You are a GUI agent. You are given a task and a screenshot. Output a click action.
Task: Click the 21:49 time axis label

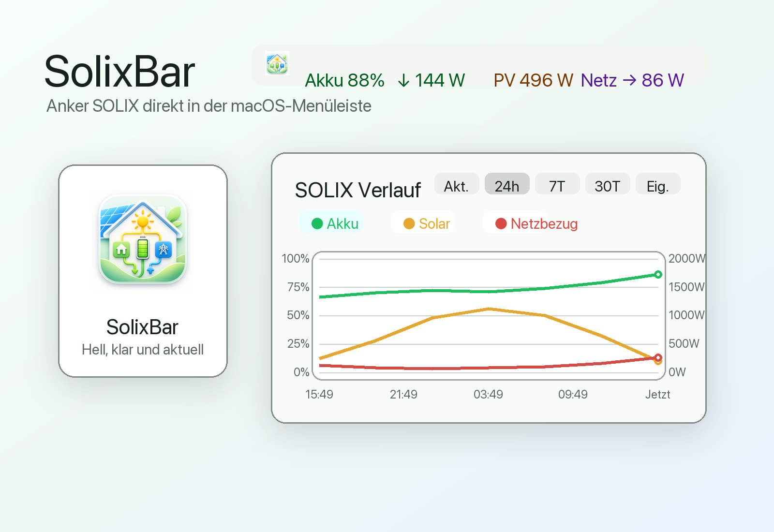[x=403, y=394]
